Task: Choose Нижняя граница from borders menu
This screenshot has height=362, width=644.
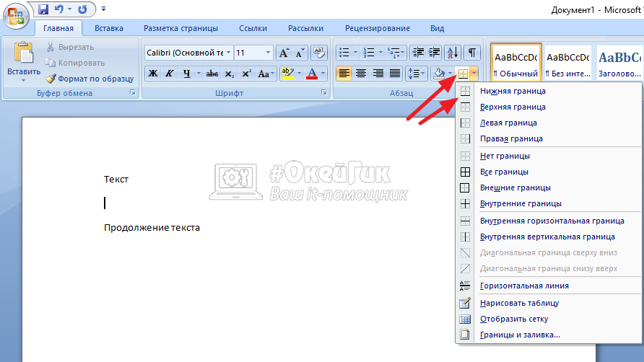Action: click(x=512, y=91)
